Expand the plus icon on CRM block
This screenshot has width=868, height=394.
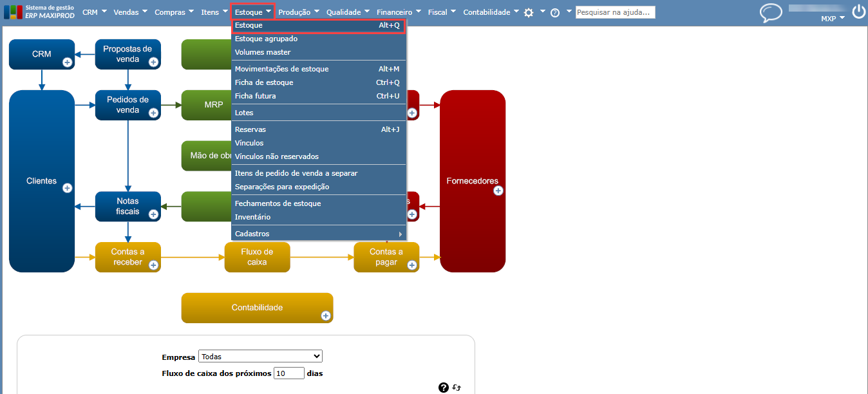[67, 62]
